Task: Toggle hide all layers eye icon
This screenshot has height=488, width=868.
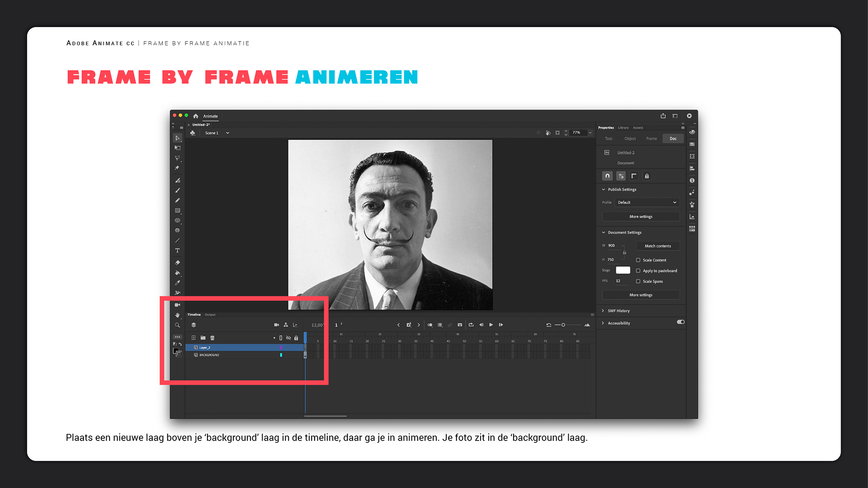Action: [x=288, y=338]
